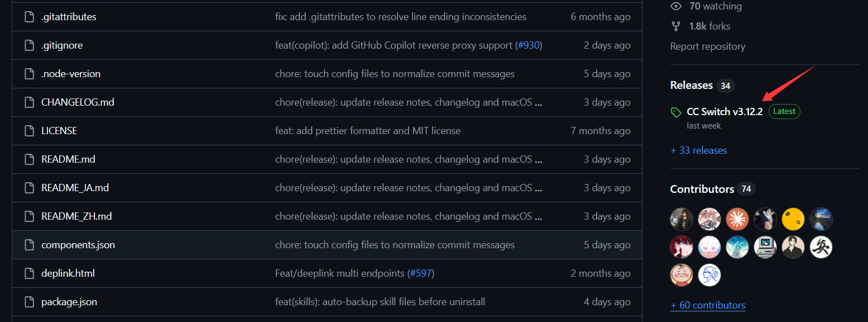Click the eye icon next to 70 watching

[676, 6]
